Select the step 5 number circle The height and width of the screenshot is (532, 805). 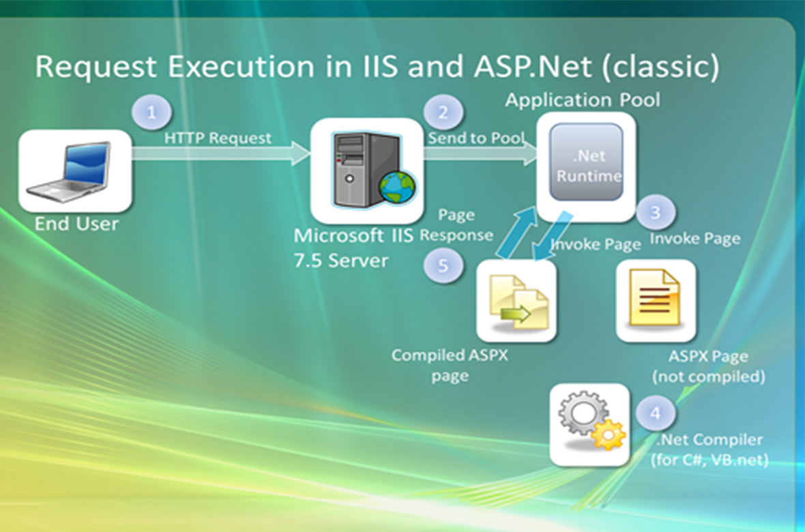443,264
